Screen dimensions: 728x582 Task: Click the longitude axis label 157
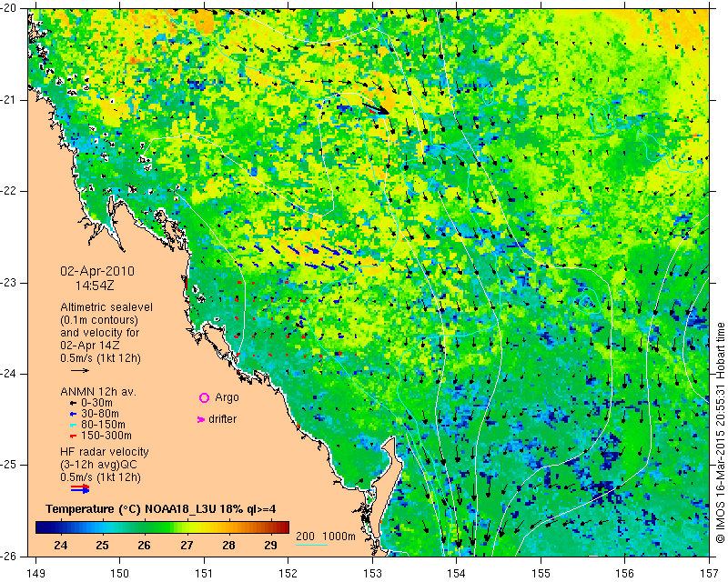click(x=710, y=574)
